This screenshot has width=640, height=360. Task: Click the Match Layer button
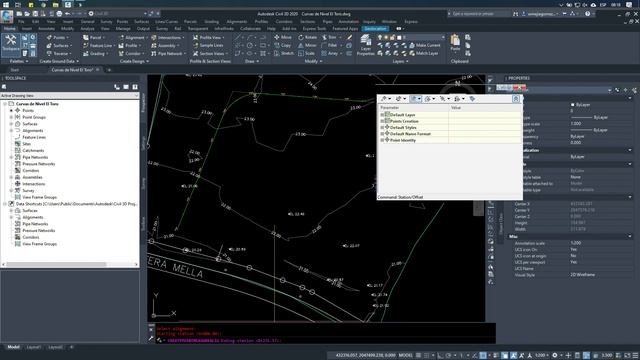tap(424, 53)
